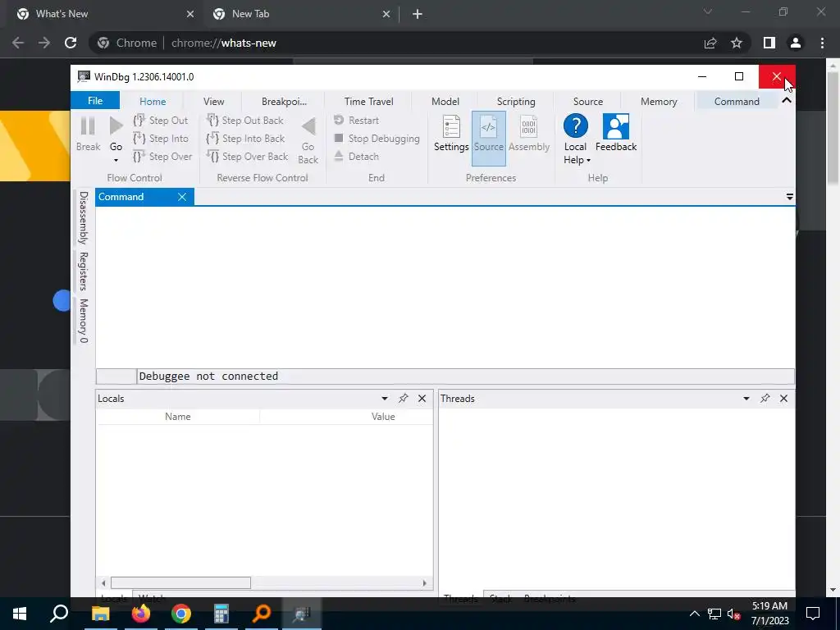Collapse the ribbon with the chevron
Image resolution: width=840 pixels, height=630 pixels.
point(787,100)
